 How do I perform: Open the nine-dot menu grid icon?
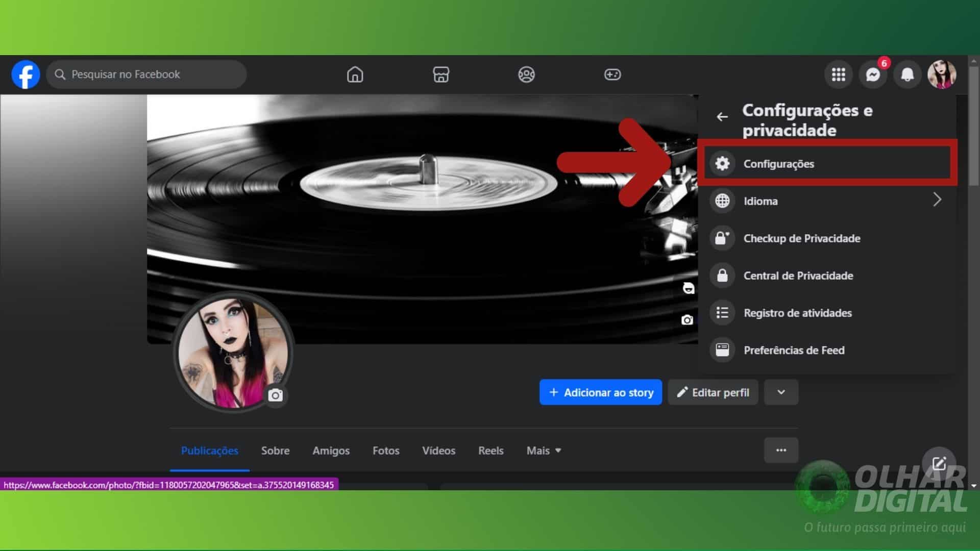coord(838,74)
